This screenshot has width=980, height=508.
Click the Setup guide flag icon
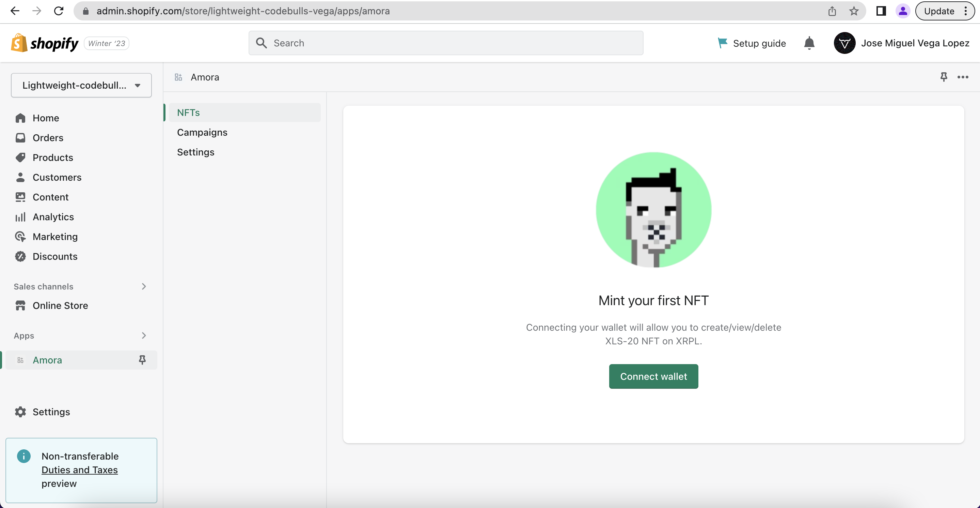[722, 43]
